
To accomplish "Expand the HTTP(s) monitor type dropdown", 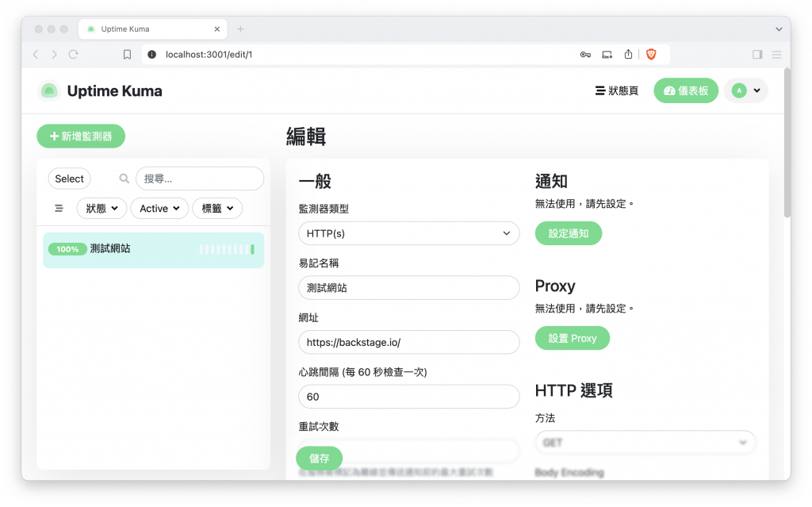I will coord(408,233).
